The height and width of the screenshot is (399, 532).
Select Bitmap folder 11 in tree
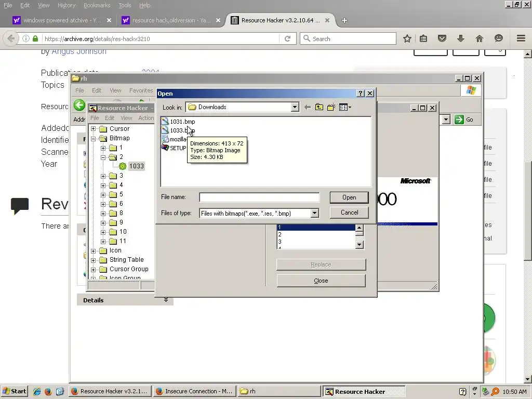(117, 241)
